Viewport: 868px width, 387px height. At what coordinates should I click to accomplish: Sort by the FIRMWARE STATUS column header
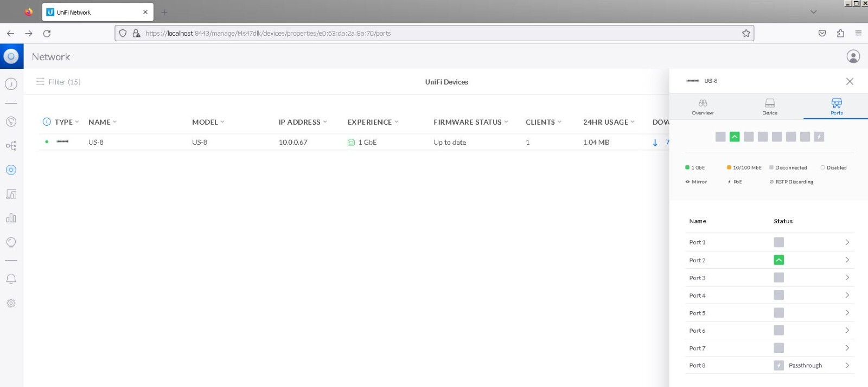click(471, 122)
